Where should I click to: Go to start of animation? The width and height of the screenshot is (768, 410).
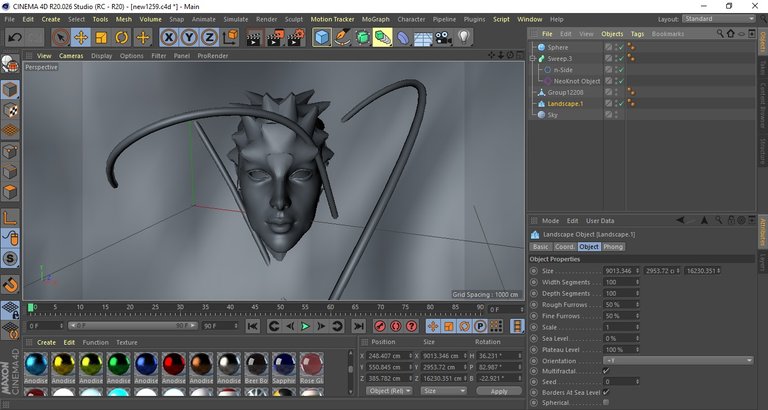click(x=253, y=326)
